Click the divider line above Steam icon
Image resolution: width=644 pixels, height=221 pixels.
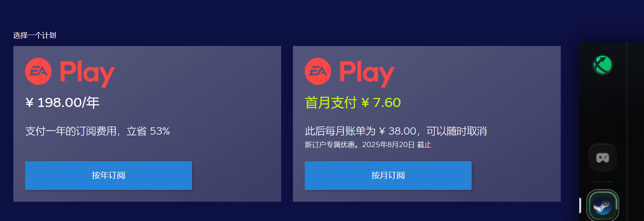coord(602,182)
